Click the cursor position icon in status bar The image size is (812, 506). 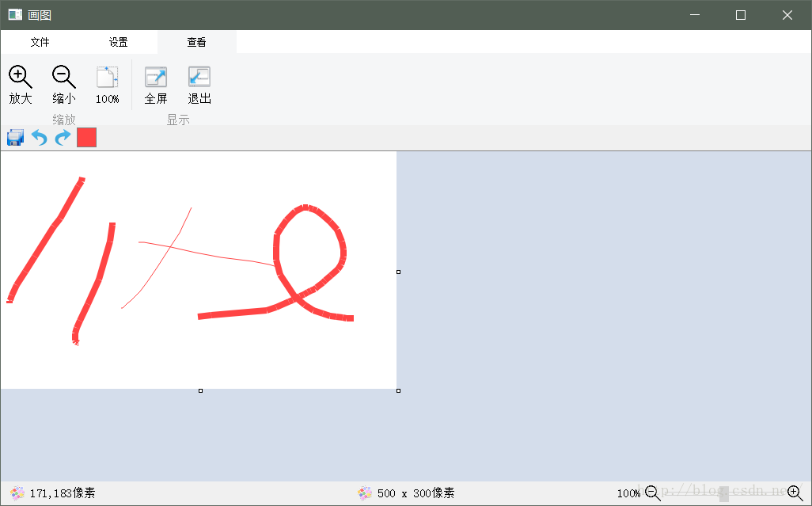(17, 493)
